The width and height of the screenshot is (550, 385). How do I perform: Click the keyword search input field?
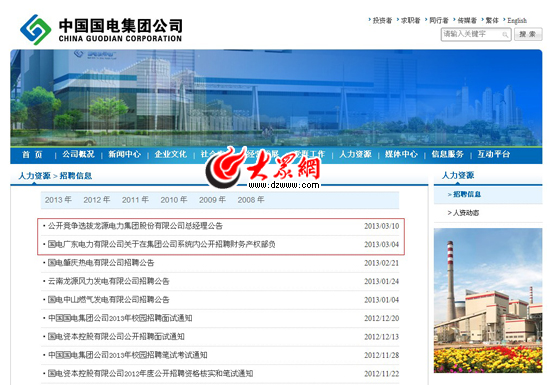click(476, 34)
